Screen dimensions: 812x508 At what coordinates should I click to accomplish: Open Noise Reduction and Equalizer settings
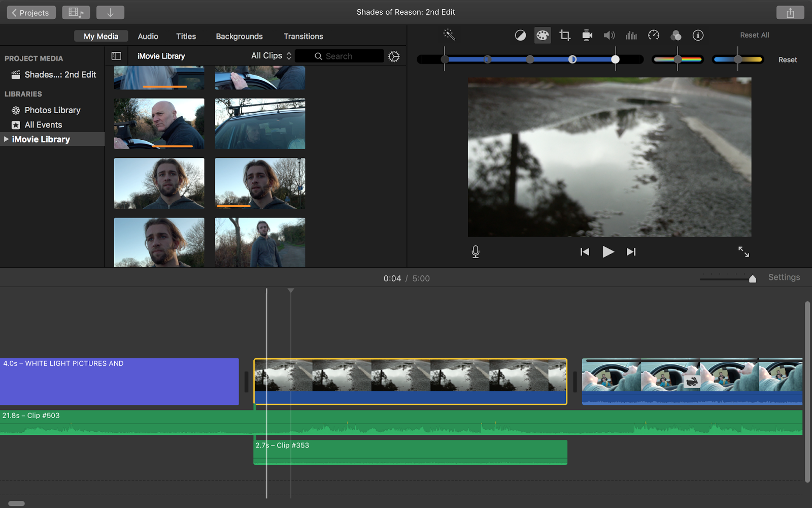tap(631, 35)
